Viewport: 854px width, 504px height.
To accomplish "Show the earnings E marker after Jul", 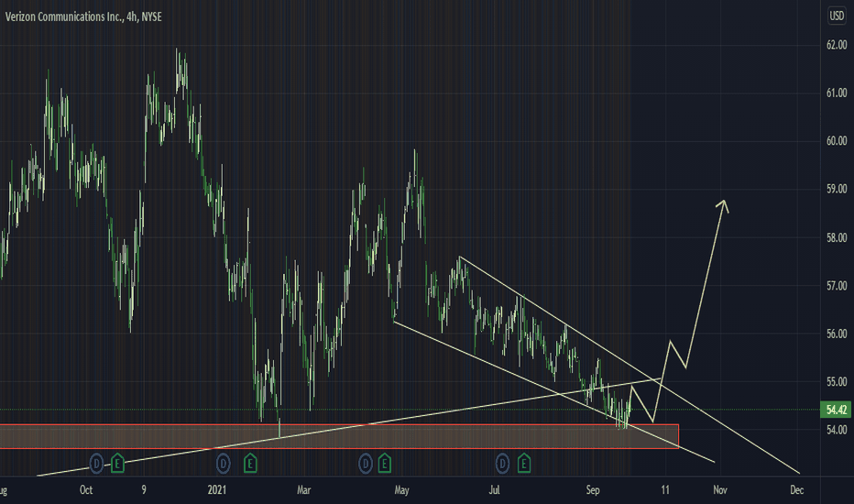I will [524, 465].
